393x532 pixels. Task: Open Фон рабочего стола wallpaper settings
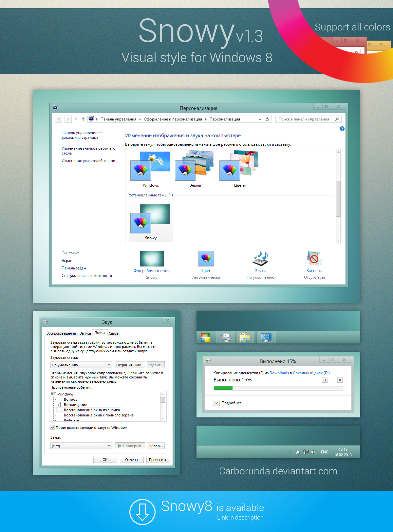pos(152,259)
